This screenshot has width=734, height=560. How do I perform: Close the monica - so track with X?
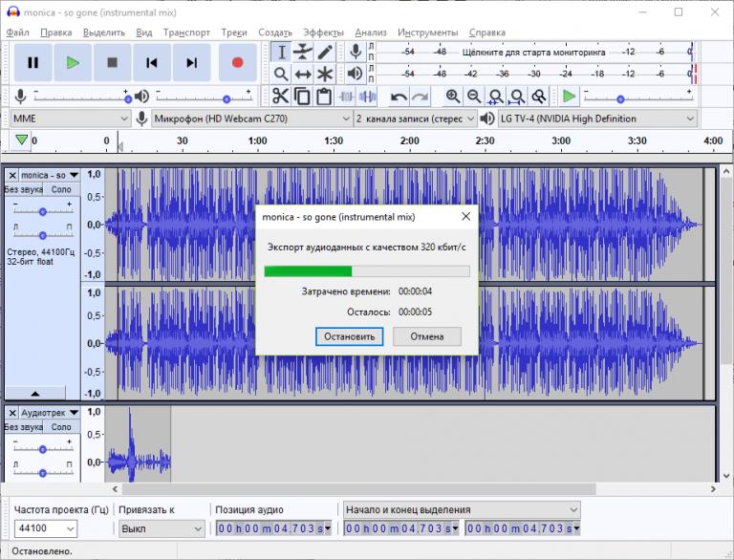tap(12, 176)
